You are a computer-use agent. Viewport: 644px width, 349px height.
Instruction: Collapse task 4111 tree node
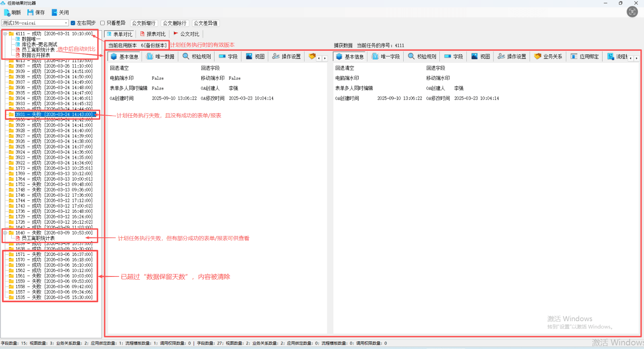point(5,34)
